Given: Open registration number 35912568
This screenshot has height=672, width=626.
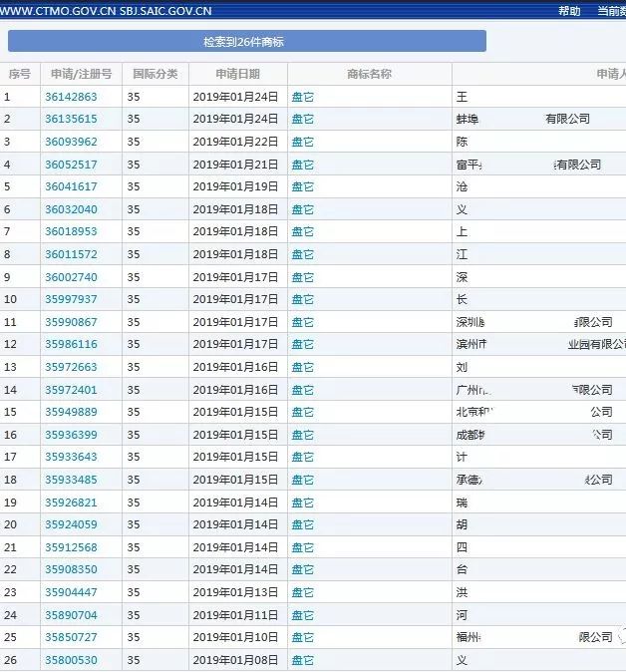Looking at the screenshot, I should click(71, 547).
